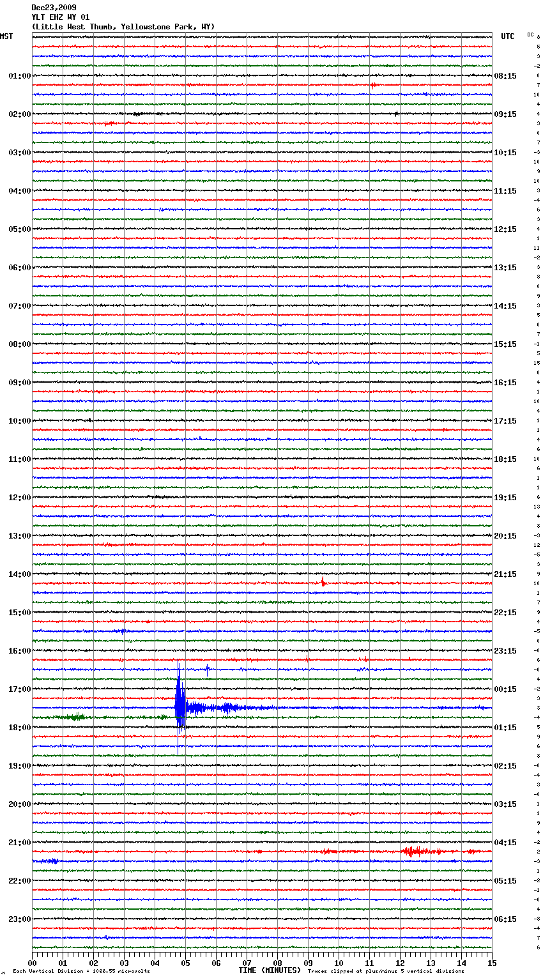The height and width of the screenshot is (980, 543).
Task: Select the station code YLT EHZ WY 01
Action: coord(61,17)
